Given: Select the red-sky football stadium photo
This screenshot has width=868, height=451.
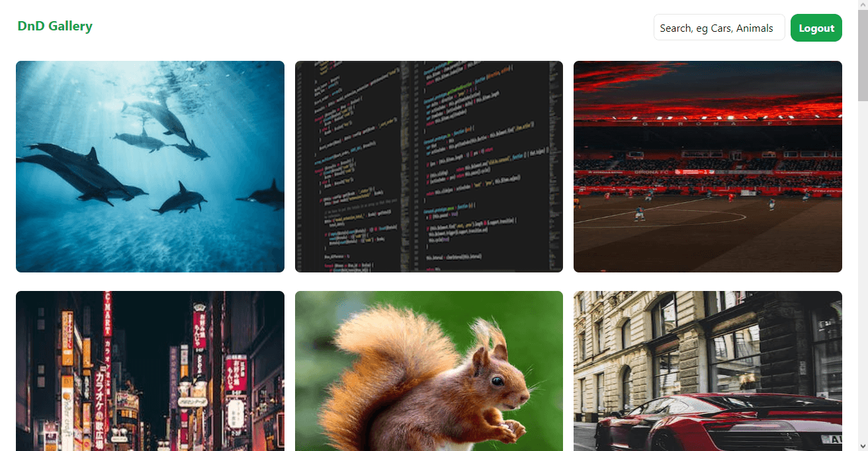Looking at the screenshot, I should 708,167.
